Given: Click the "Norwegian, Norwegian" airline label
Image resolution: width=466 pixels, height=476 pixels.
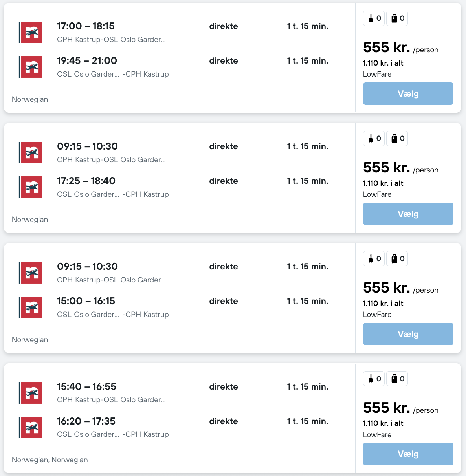Looking at the screenshot, I should [x=50, y=460].
